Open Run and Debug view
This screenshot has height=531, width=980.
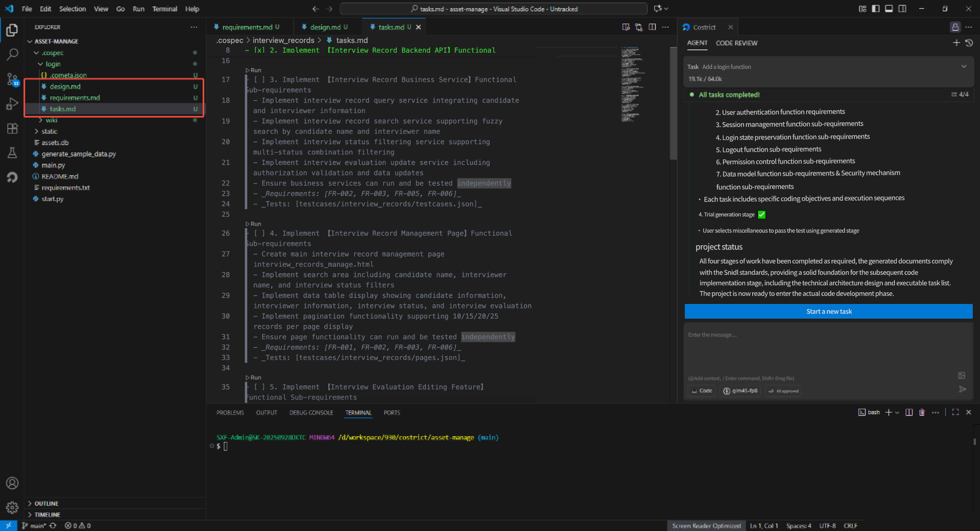[12, 104]
